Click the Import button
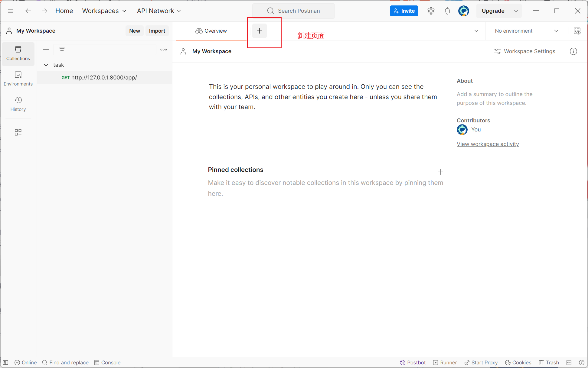The height and width of the screenshot is (368, 588). 157,31
